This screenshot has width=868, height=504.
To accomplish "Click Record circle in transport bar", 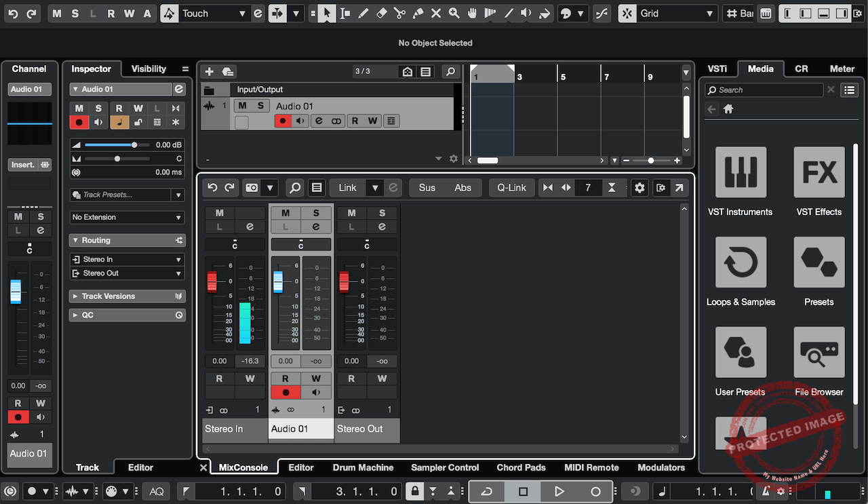I will 595,491.
